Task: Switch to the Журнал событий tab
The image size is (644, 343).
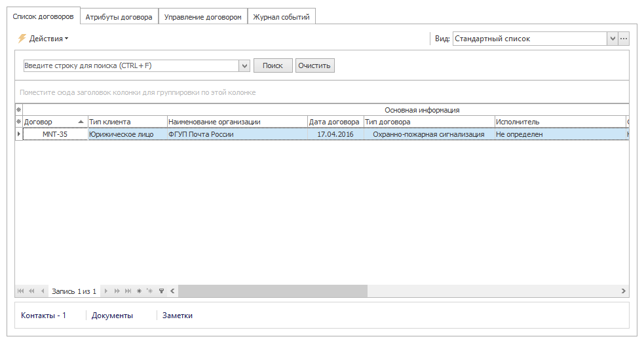Action: click(281, 17)
